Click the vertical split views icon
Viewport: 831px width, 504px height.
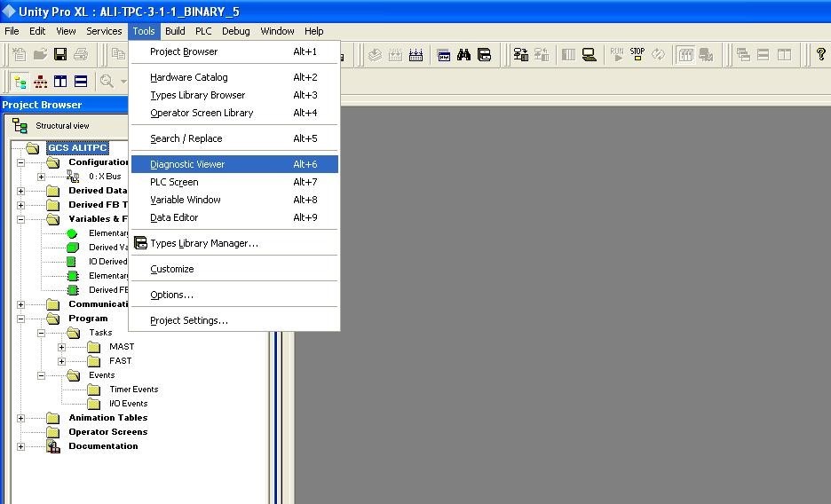coord(60,82)
